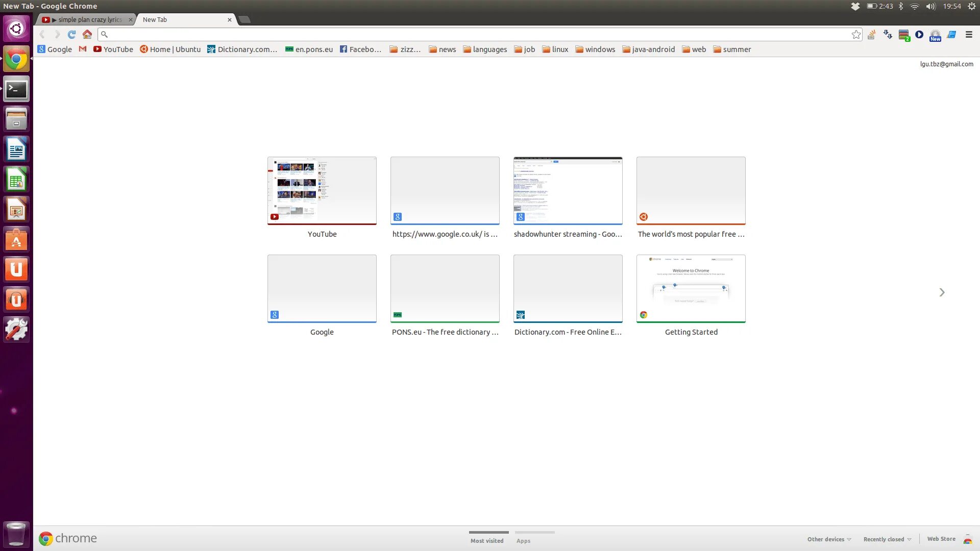Open Chrome hamburger menu

tap(969, 35)
